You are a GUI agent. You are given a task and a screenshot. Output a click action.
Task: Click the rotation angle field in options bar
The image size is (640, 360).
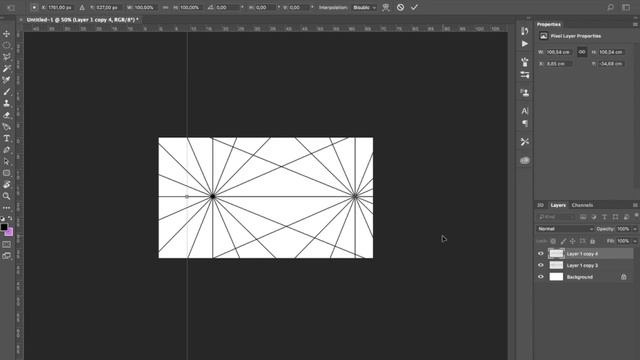pos(229,7)
